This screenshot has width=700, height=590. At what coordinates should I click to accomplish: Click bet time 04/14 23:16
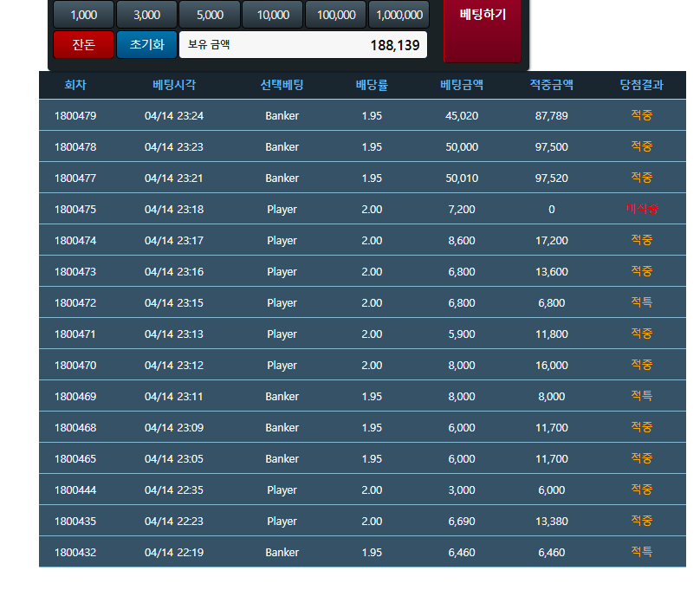point(174,272)
